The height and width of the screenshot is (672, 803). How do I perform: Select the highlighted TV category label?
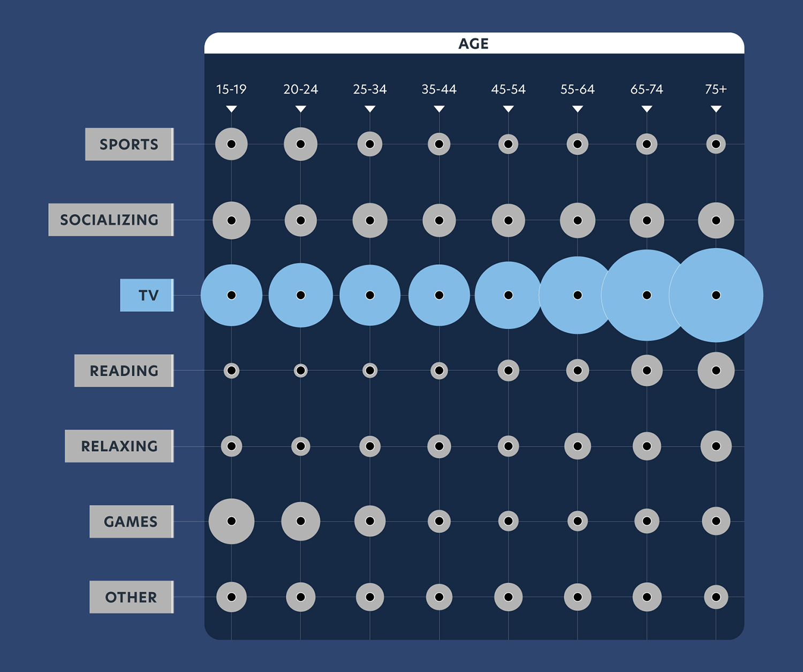point(147,295)
